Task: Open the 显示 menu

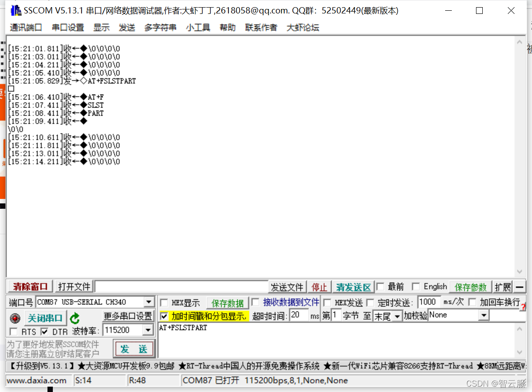Action: click(x=102, y=27)
